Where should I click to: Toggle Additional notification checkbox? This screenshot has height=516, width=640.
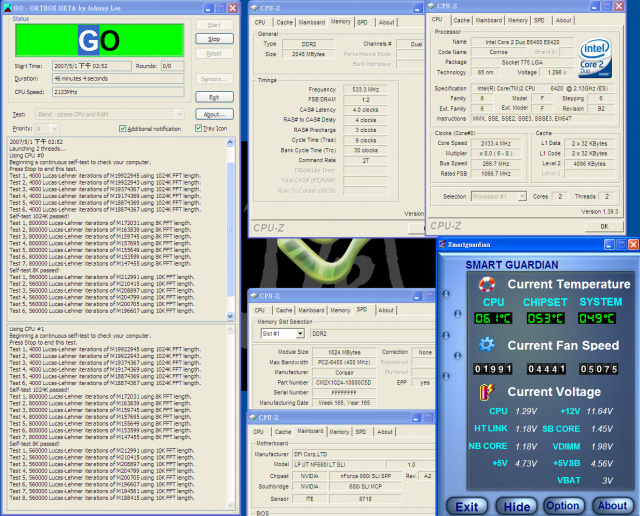click(122, 129)
